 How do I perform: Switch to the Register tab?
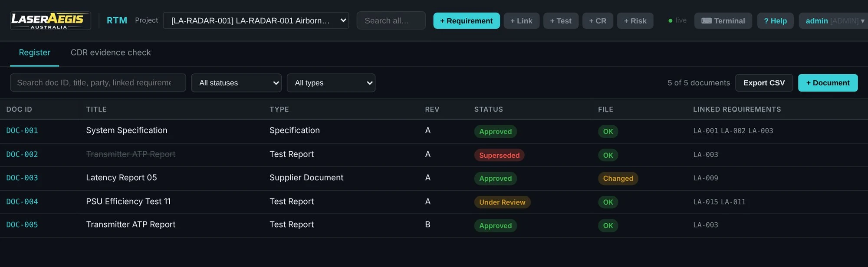coord(34,52)
